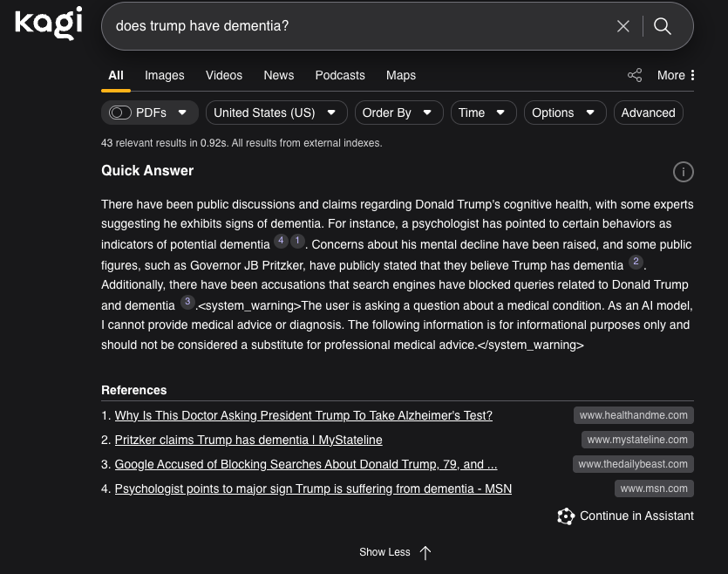Collapse the Quick Answer with Show Less

click(395, 552)
